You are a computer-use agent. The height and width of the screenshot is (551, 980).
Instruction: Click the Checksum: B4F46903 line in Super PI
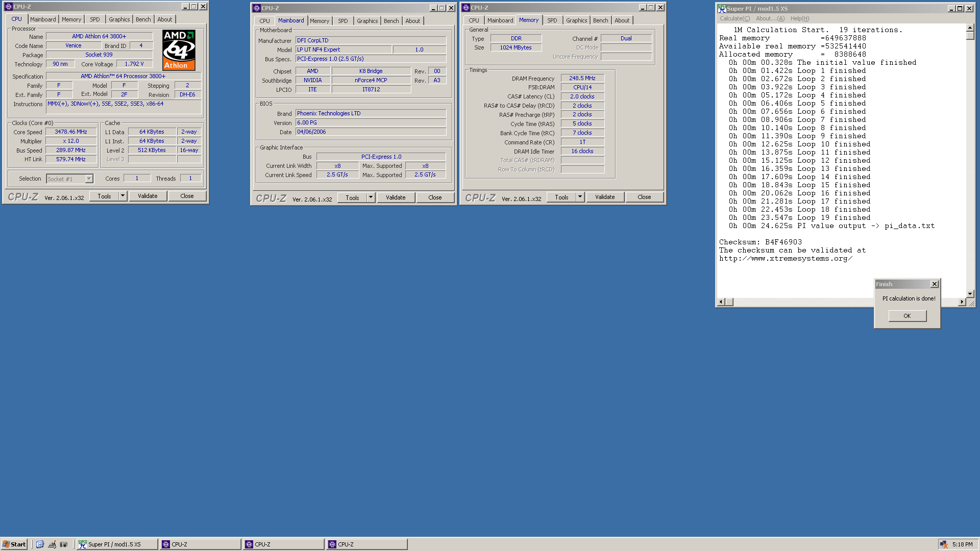tap(760, 242)
